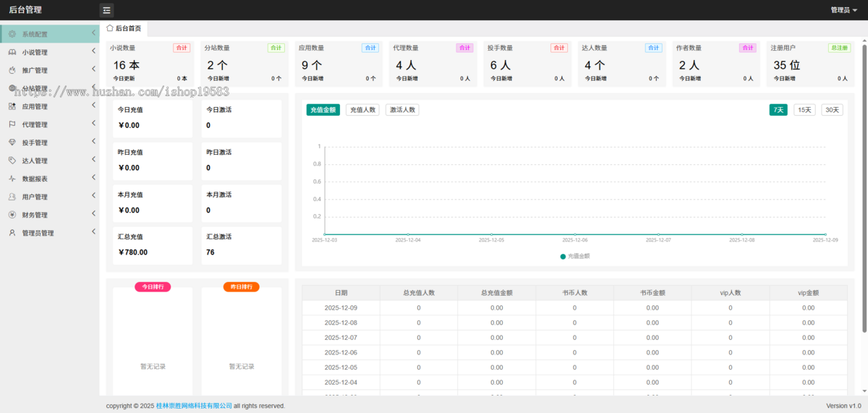Click the 投手管理 diamond icon
This screenshot has height=413, width=868.
pyautogui.click(x=12, y=142)
